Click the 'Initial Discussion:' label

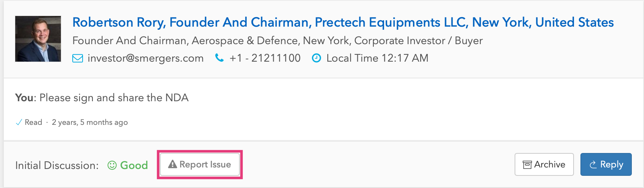pos(57,166)
